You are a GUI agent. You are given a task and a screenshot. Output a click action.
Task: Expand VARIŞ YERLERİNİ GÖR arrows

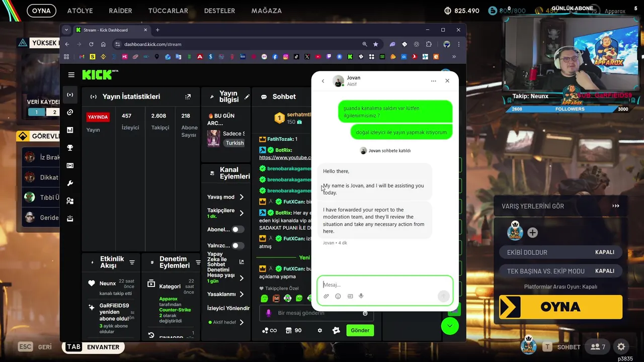(616, 206)
